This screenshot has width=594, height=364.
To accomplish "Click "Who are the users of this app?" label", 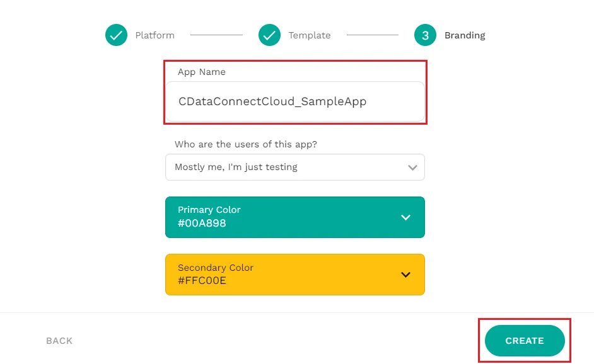I will click(246, 144).
